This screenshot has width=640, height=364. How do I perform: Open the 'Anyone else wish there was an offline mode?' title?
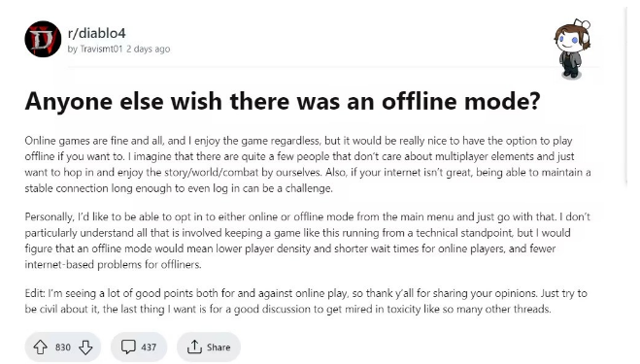click(283, 101)
